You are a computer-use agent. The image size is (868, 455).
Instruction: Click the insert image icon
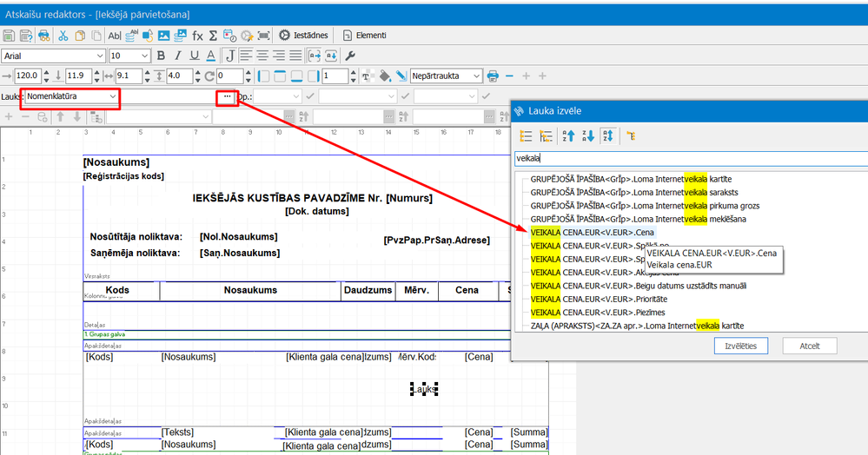click(162, 36)
